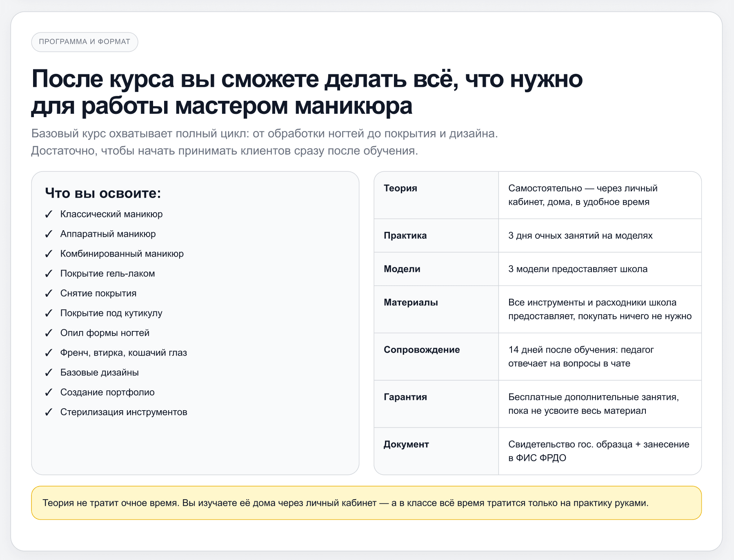Click the Материалы table row label
This screenshot has height=560, width=734.
coord(411,302)
